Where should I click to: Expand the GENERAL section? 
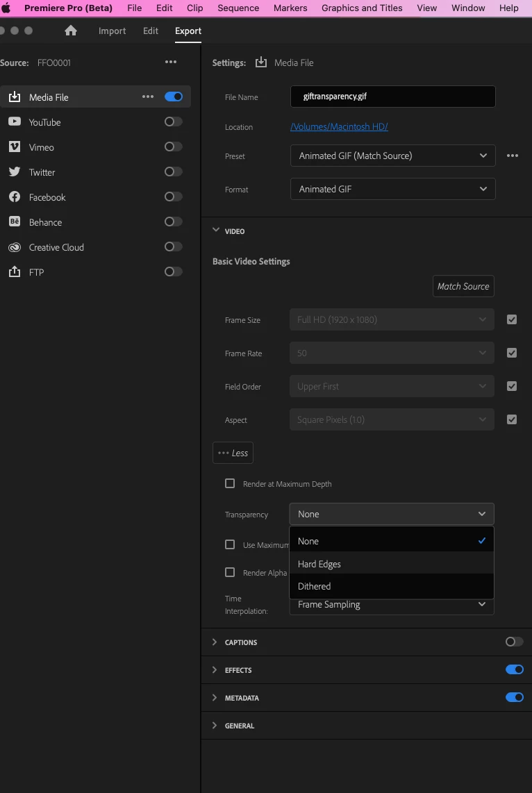(x=215, y=725)
